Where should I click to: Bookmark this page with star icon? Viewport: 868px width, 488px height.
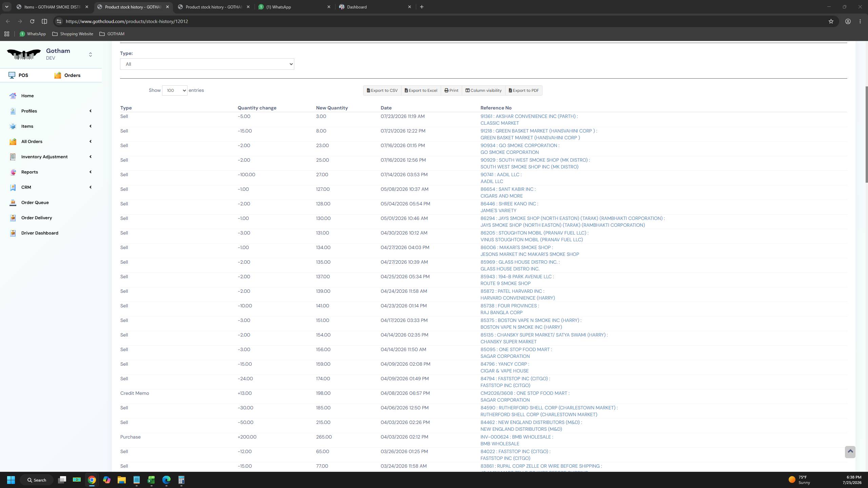tap(831, 21)
